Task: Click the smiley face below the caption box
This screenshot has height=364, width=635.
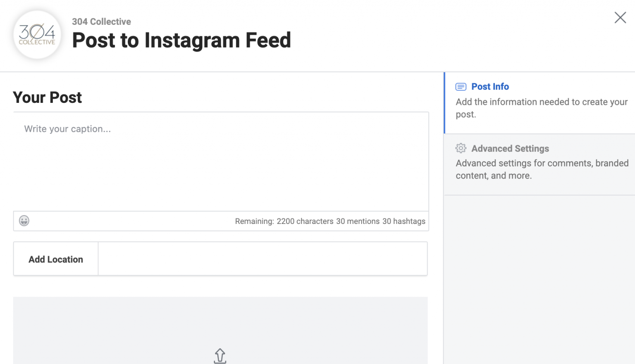Action: 24,221
